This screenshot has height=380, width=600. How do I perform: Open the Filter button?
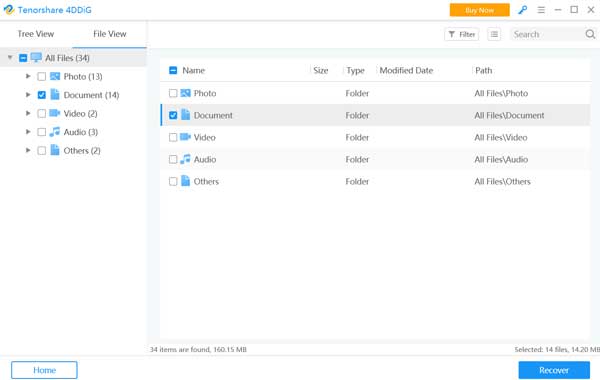click(461, 34)
